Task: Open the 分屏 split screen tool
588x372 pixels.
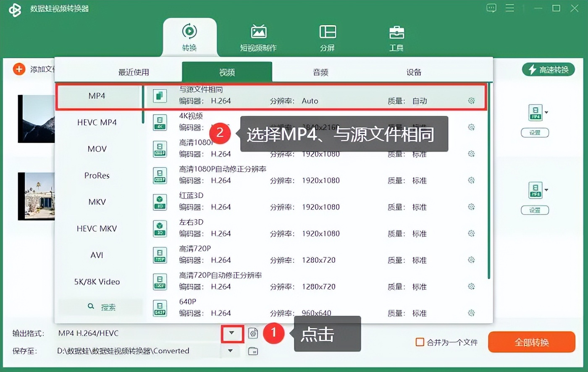Action: [327, 32]
